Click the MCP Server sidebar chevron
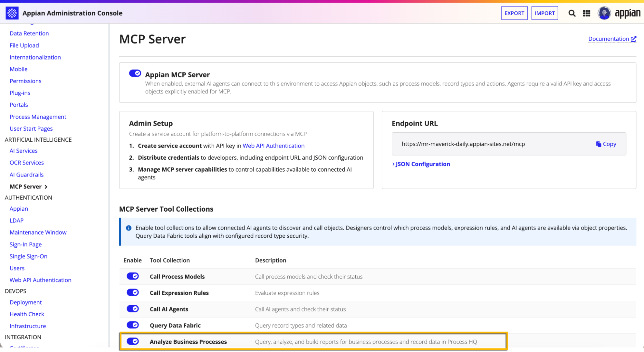Screen dimensions: 644x352 [46, 187]
